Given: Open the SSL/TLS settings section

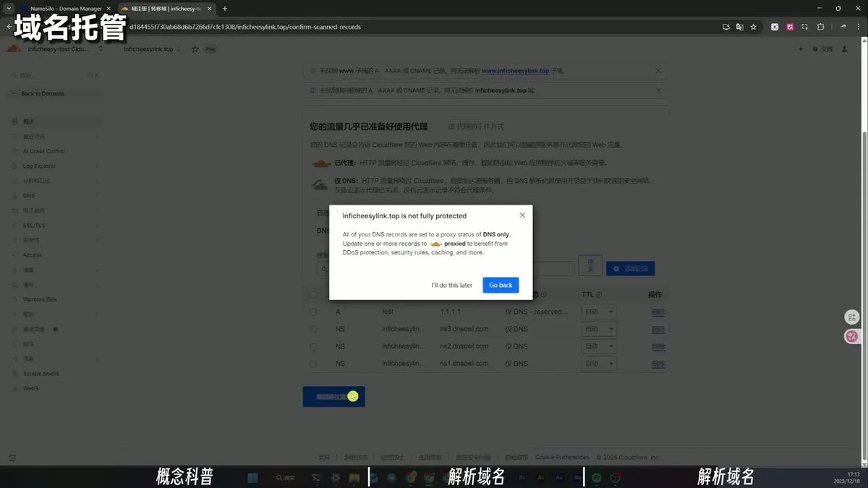Looking at the screenshot, I should [33, 226].
